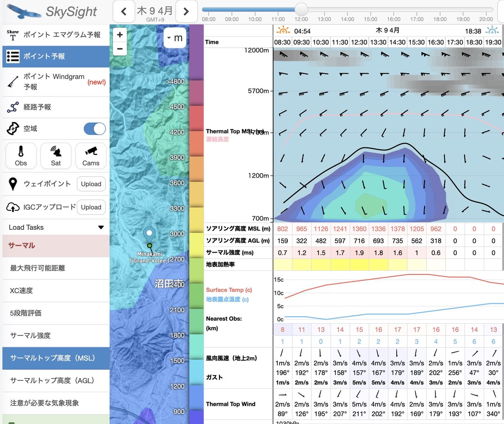Open Cams webcam button
The height and width of the screenshot is (424, 504).
(91, 156)
